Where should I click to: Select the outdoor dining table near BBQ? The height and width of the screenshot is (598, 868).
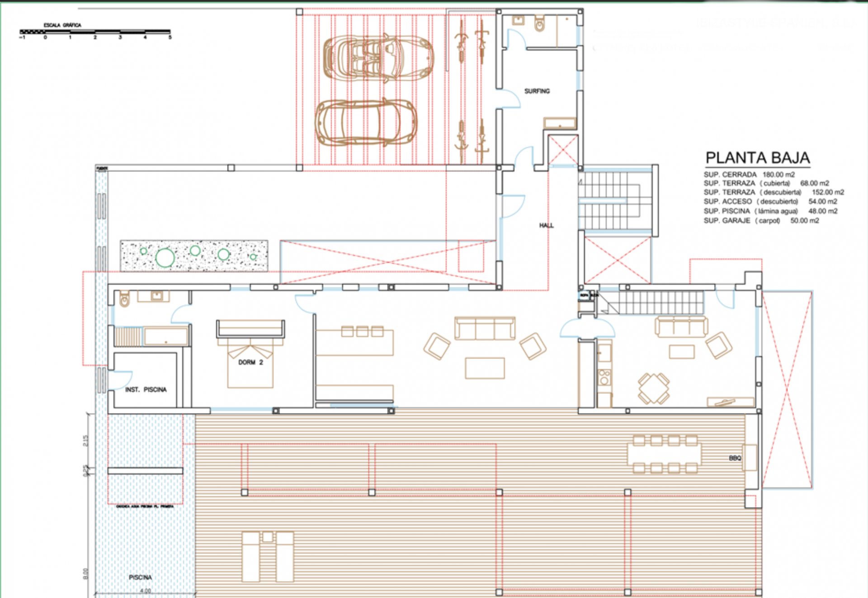[665, 454]
